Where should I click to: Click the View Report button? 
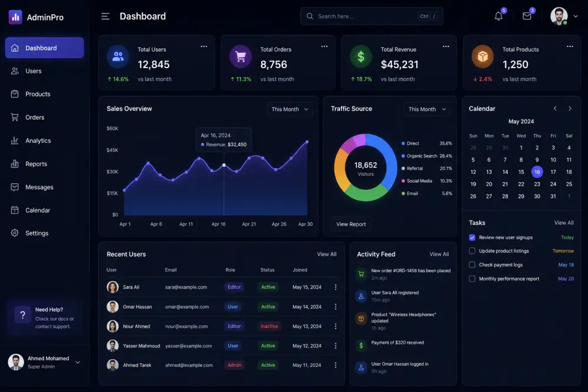[x=351, y=224]
